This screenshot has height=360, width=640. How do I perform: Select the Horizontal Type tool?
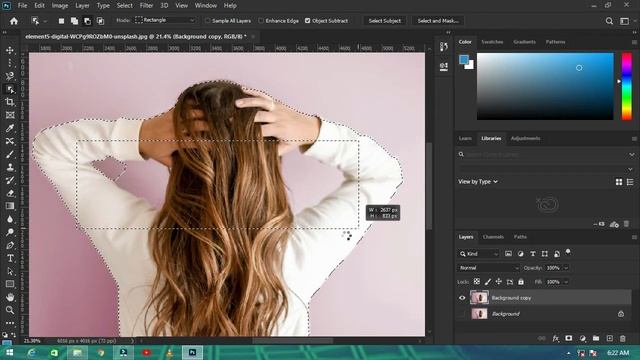10,258
